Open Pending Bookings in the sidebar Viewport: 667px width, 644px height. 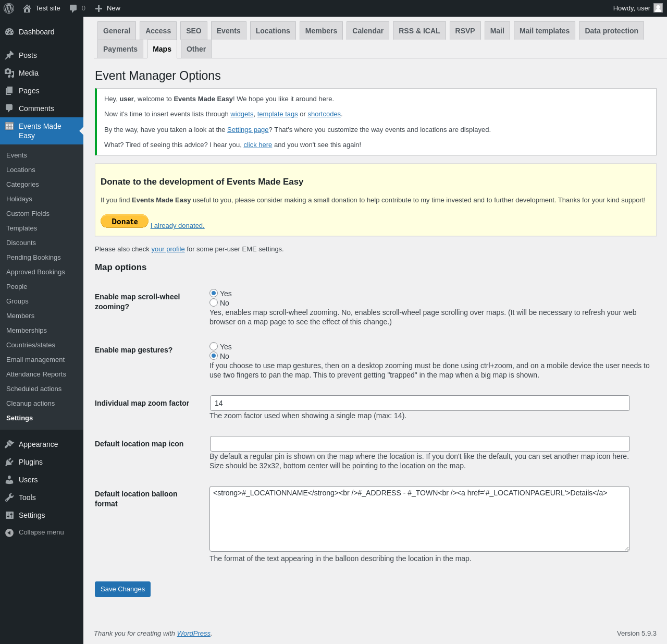pos(42,258)
